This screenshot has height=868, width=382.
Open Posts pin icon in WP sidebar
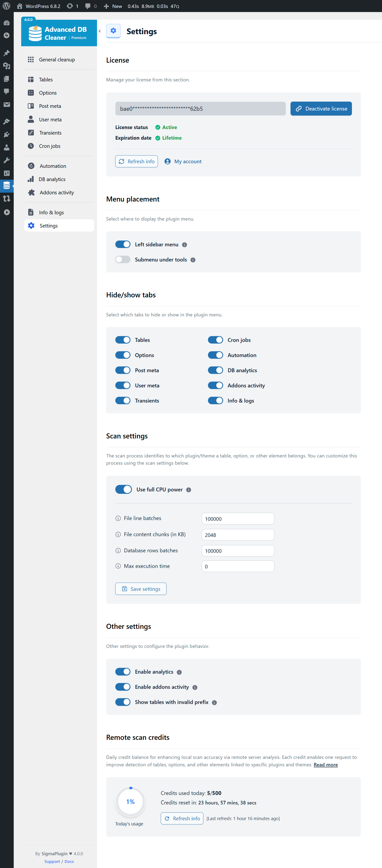click(6, 53)
